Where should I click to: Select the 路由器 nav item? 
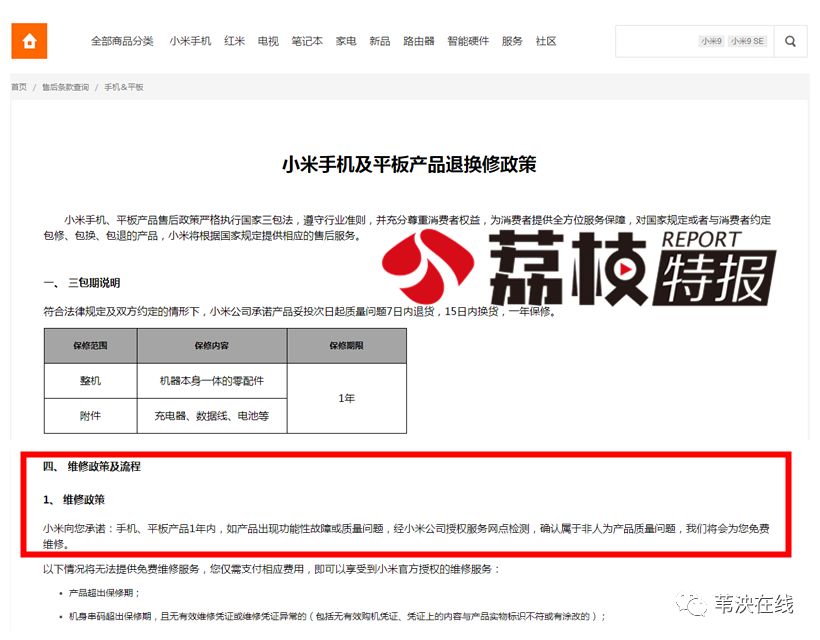[417, 41]
